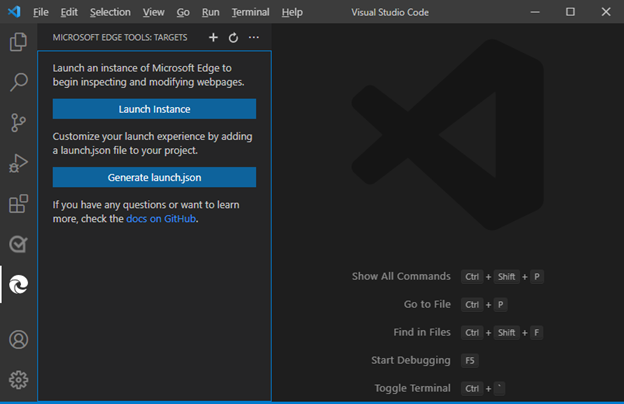Open the Extensions view icon

[18, 204]
